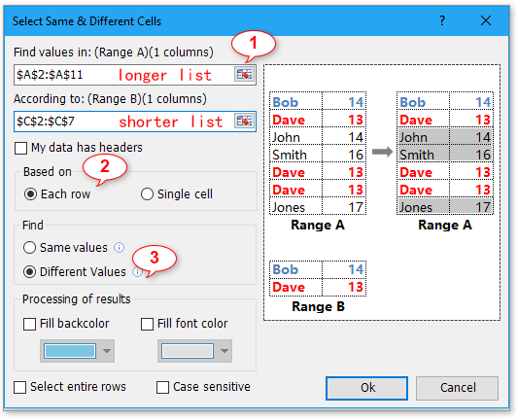The width and height of the screenshot is (518, 420).
Task: Click the Ok button
Action: pyautogui.click(x=366, y=388)
